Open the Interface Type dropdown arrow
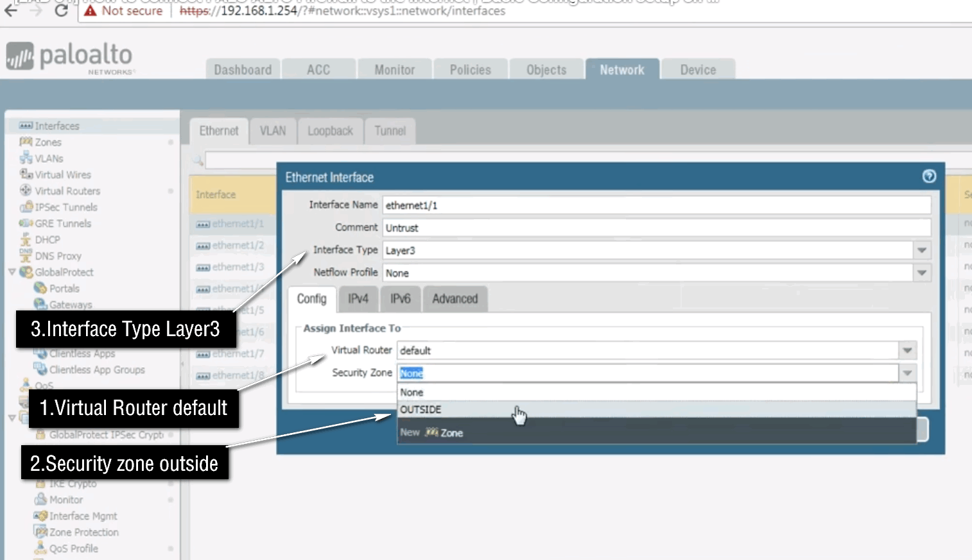Screen dimensions: 972x560 (922, 250)
